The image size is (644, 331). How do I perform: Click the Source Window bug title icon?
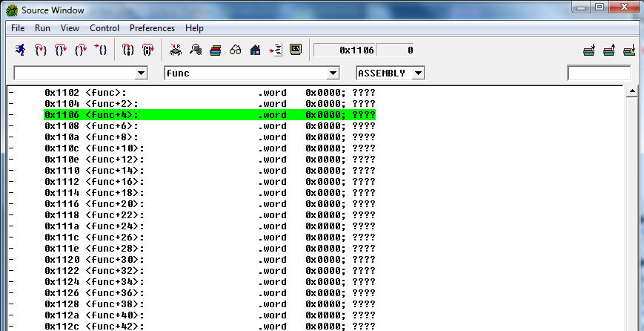12,10
